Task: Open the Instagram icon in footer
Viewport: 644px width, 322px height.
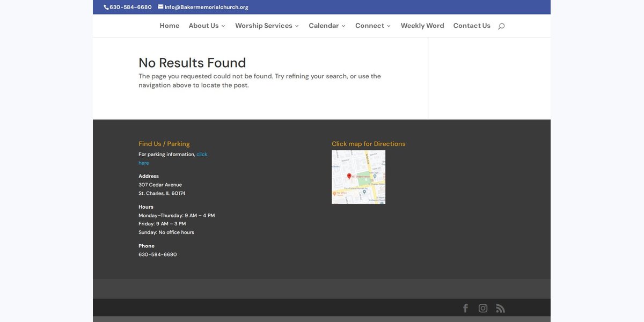Action: click(x=483, y=308)
